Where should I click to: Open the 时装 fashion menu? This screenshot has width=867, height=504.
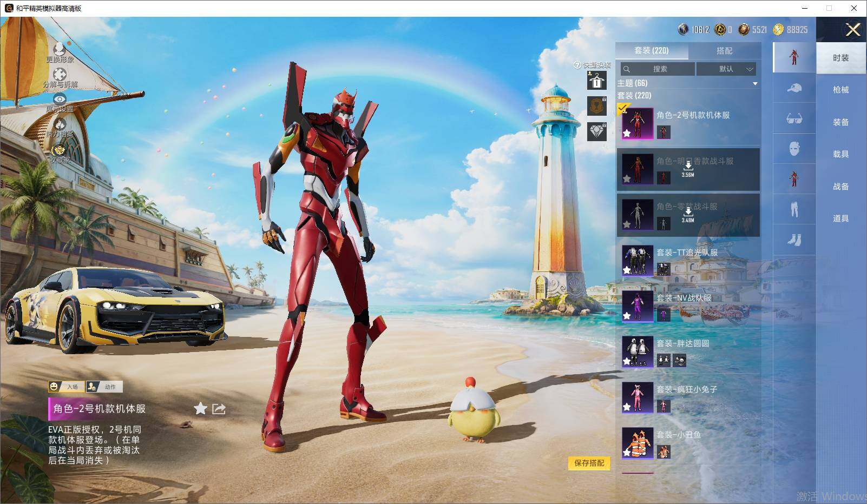click(841, 58)
